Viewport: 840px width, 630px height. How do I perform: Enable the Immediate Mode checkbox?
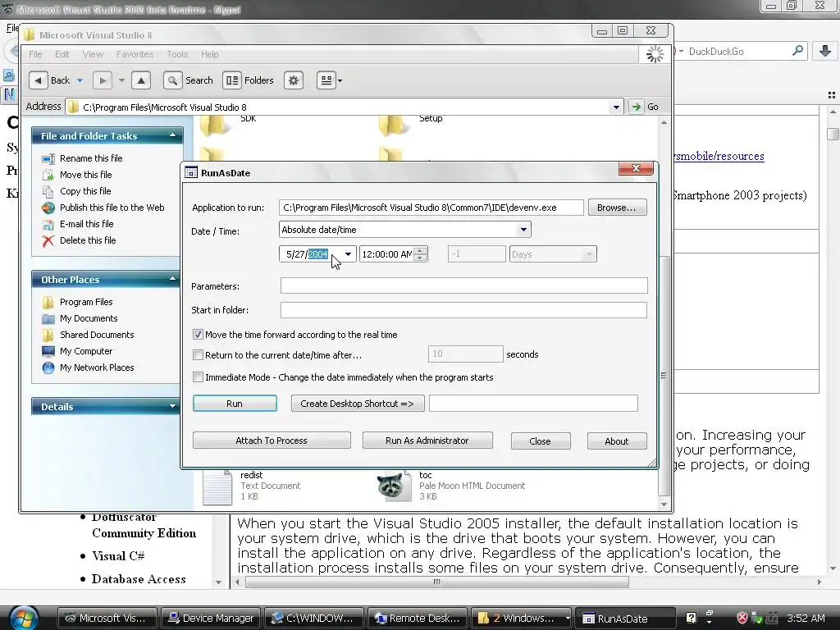(x=198, y=377)
